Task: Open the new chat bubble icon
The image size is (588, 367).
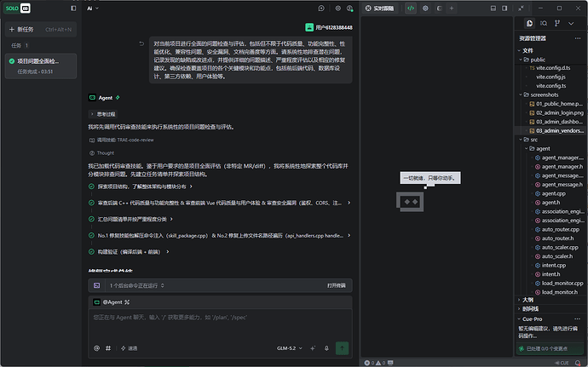Action: pos(321,9)
